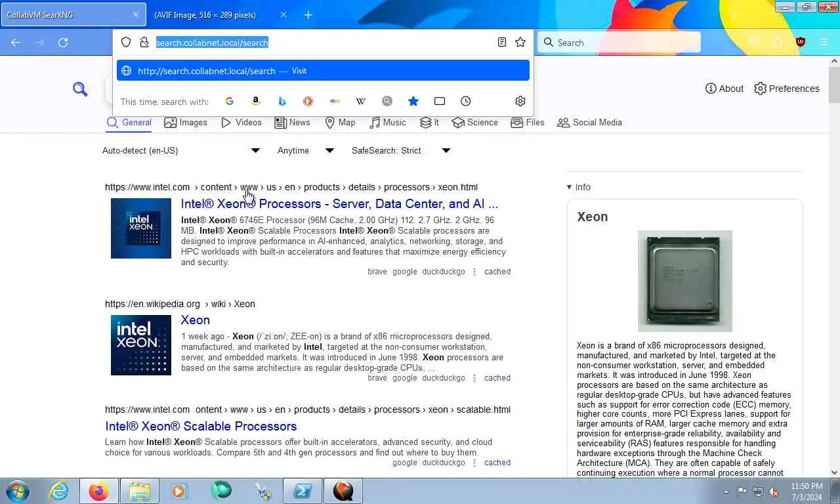Switch to the Music search category
Image resolution: width=840 pixels, height=504 pixels.
coord(388,123)
